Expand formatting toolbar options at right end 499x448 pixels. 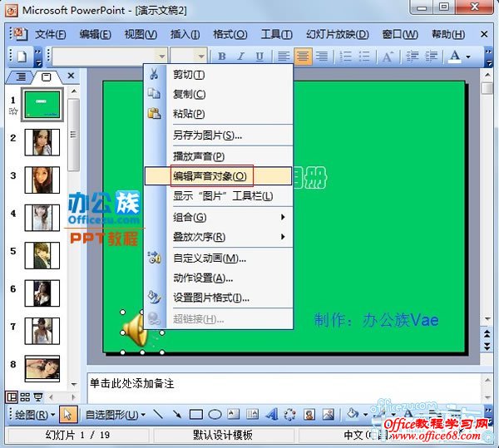487,57
